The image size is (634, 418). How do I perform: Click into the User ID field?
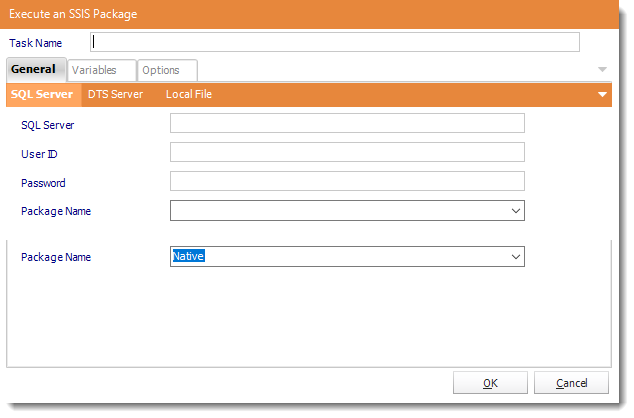point(347,152)
